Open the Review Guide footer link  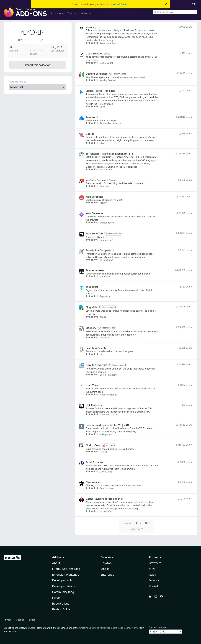tap(61, 609)
